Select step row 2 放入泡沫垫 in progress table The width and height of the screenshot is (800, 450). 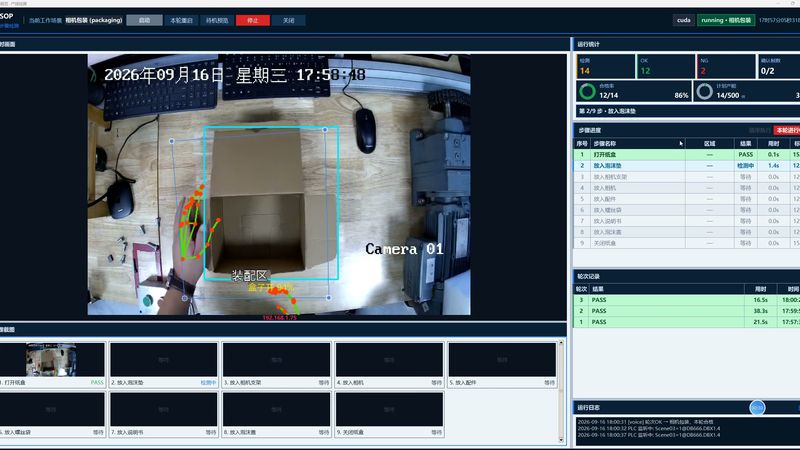[686, 165]
